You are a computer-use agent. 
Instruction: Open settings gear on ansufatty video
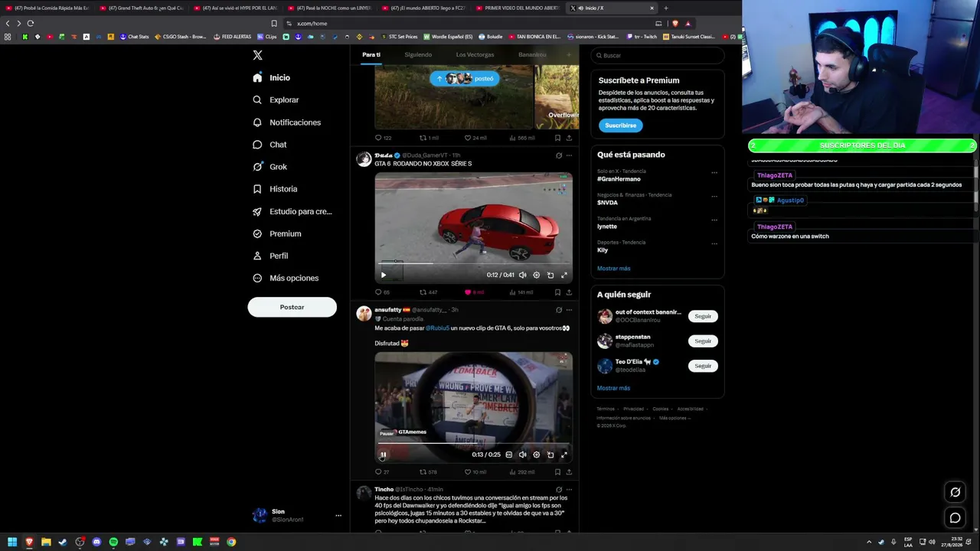point(536,455)
